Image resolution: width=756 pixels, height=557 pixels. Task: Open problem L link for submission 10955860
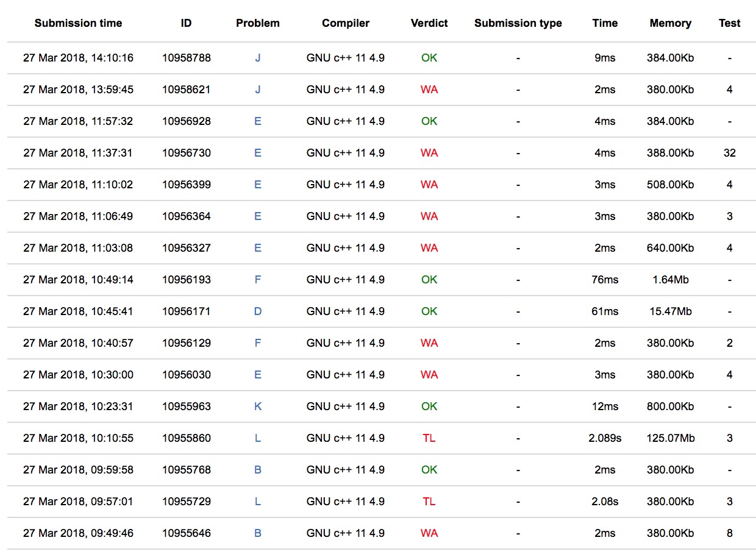click(x=257, y=438)
